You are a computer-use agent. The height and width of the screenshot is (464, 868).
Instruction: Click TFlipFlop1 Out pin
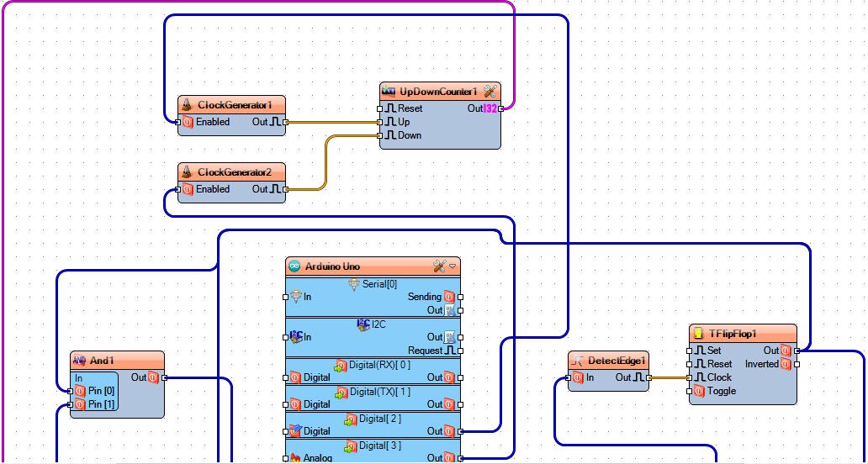click(x=797, y=351)
